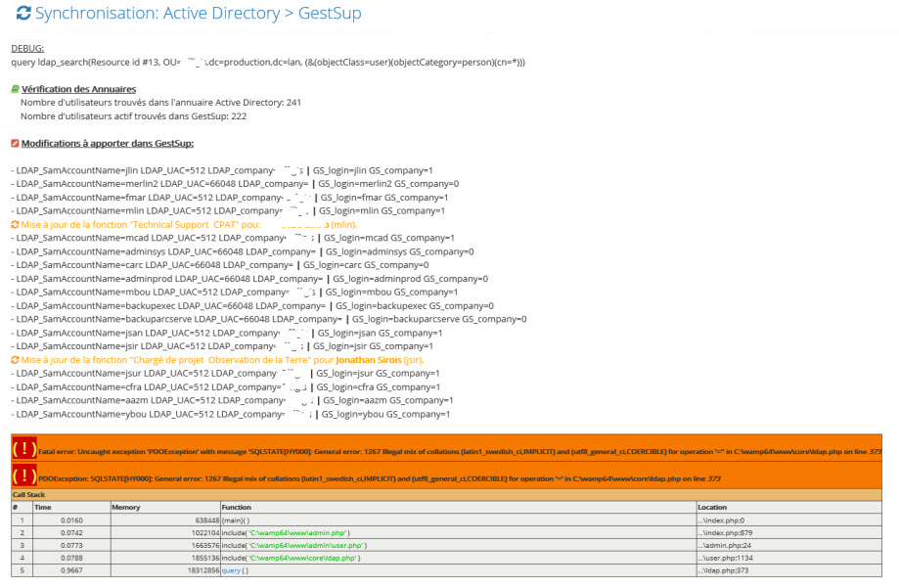This screenshot has width=899, height=588.
Task: Click the LDAP_SamAccountName=fmar line
Action: point(230,198)
